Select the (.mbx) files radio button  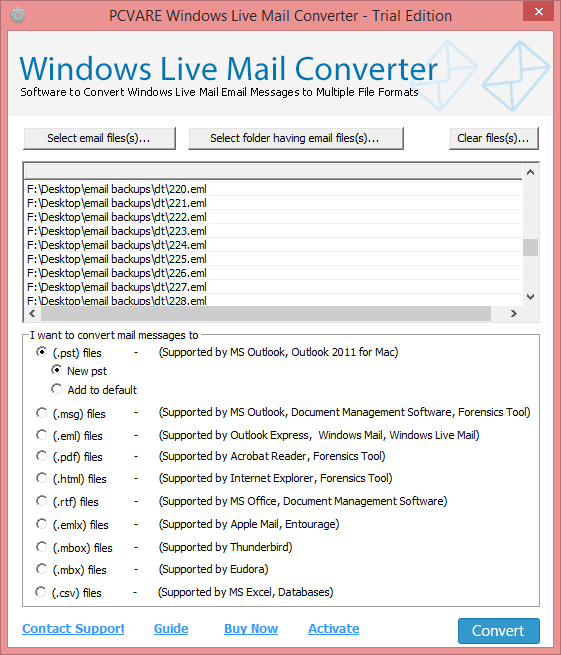tap(41, 569)
